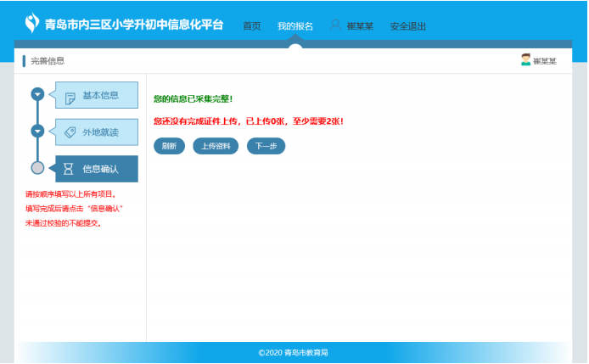Click the hourglass icon on 信息确认 step

69,169
